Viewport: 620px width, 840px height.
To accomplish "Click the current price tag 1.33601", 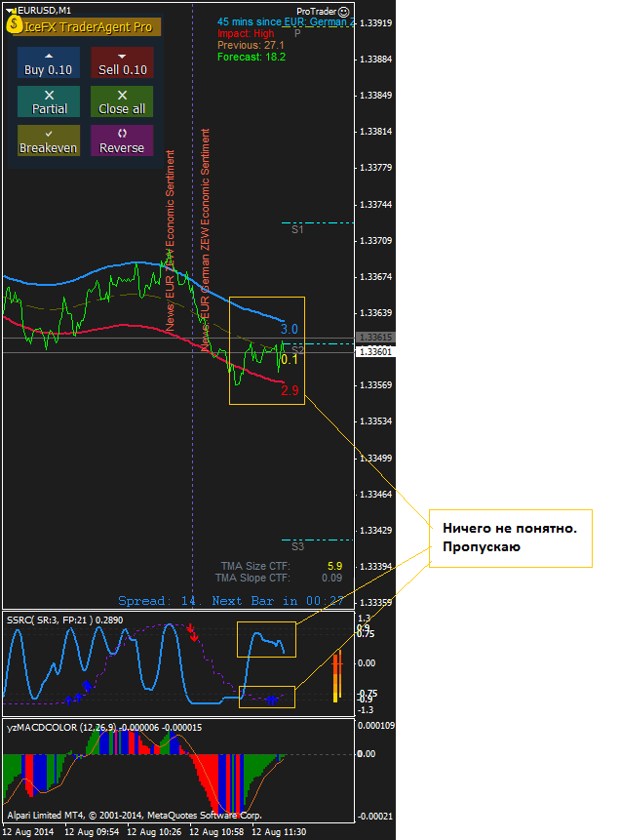I will pos(375,352).
